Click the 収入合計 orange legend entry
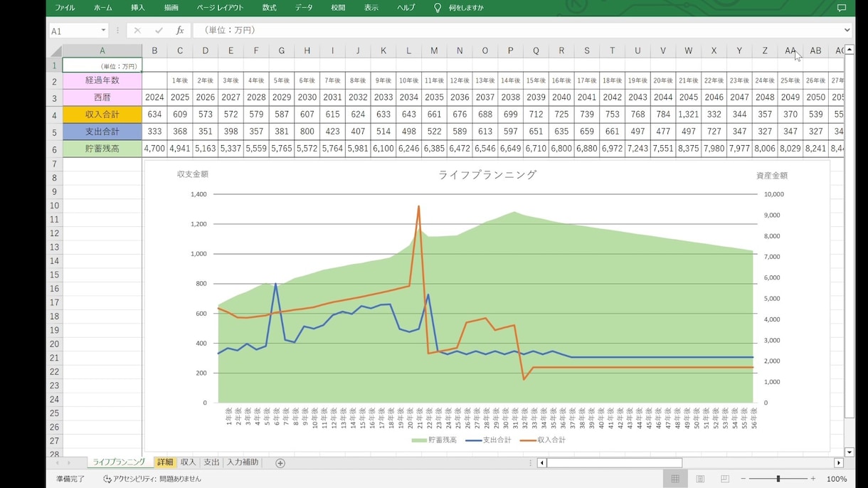 (543, 440)
